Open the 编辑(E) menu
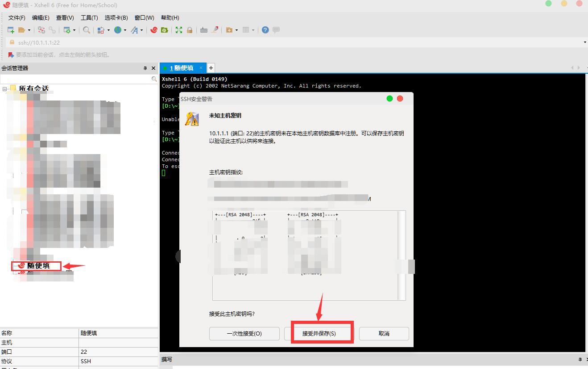The height and width of the screenshot is (369, 588). (x=41, y=18)
